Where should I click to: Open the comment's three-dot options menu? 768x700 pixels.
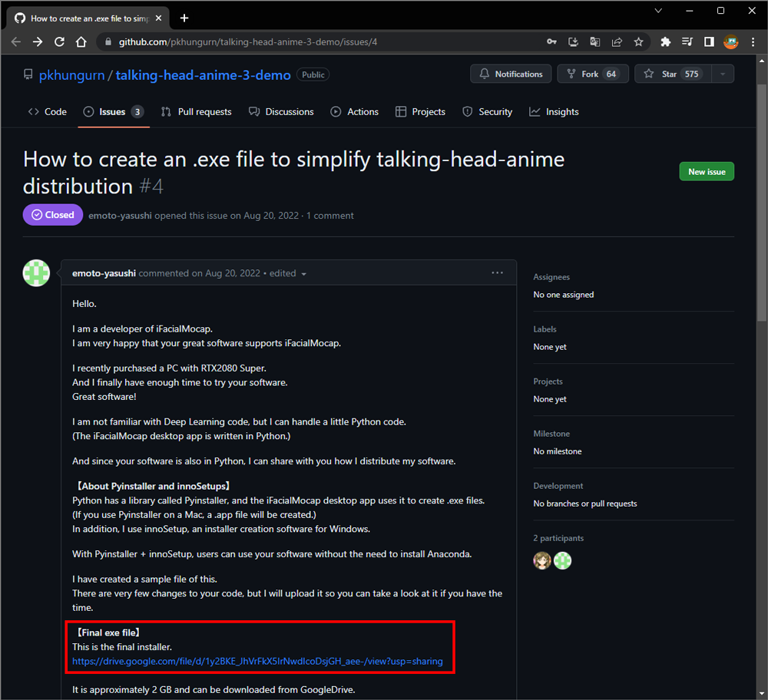[497, 272]
